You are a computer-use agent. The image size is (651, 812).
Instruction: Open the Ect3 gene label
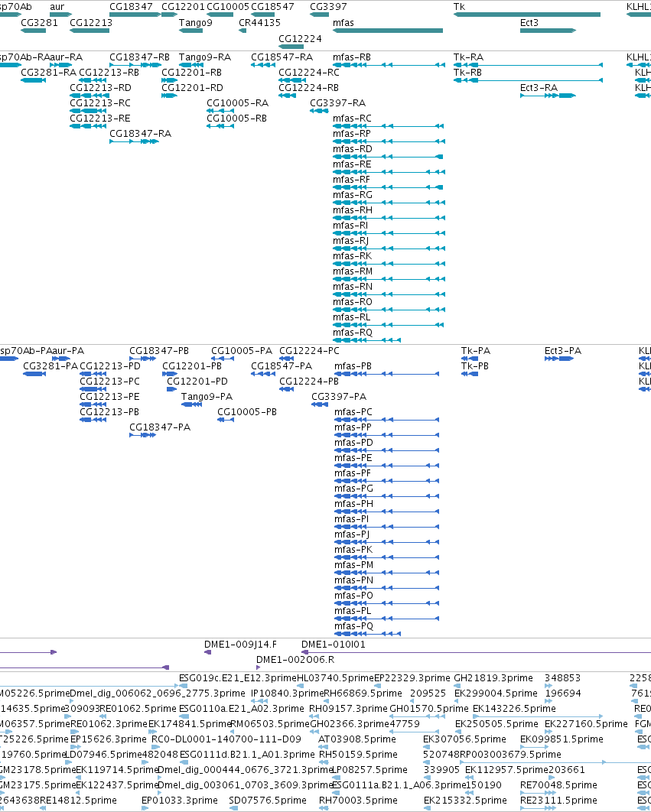[529, 23]
